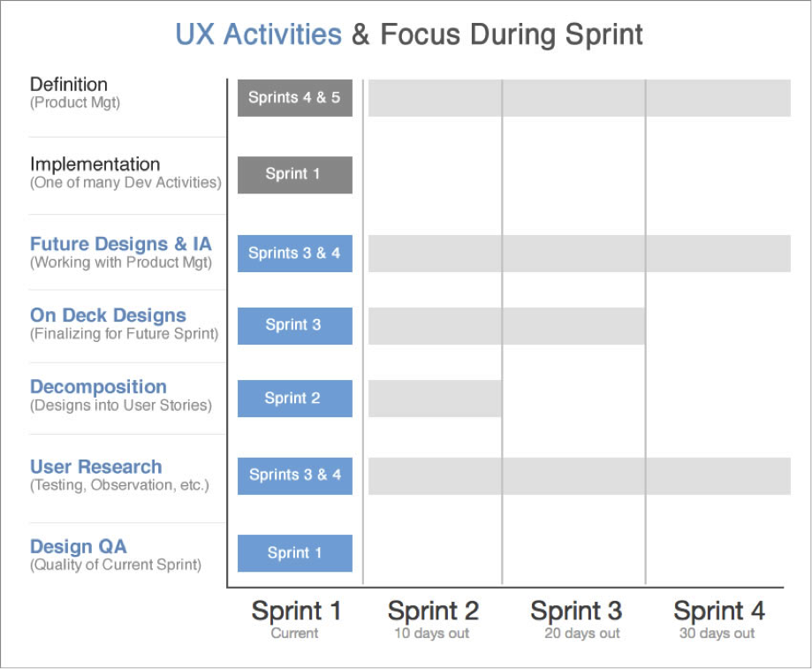Click the gray Sprints 4 & 5 block
The image size is (812, 669).
point(294,97)
